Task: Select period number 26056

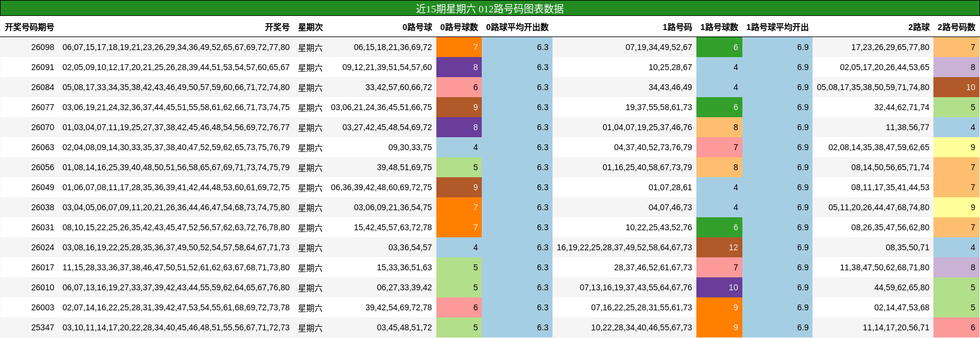Action: [42, 167]
